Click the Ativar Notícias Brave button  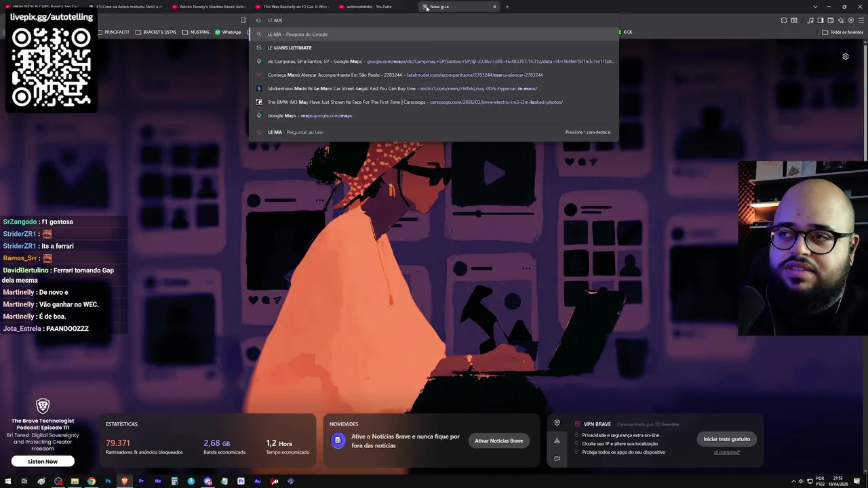click(498, 441)
